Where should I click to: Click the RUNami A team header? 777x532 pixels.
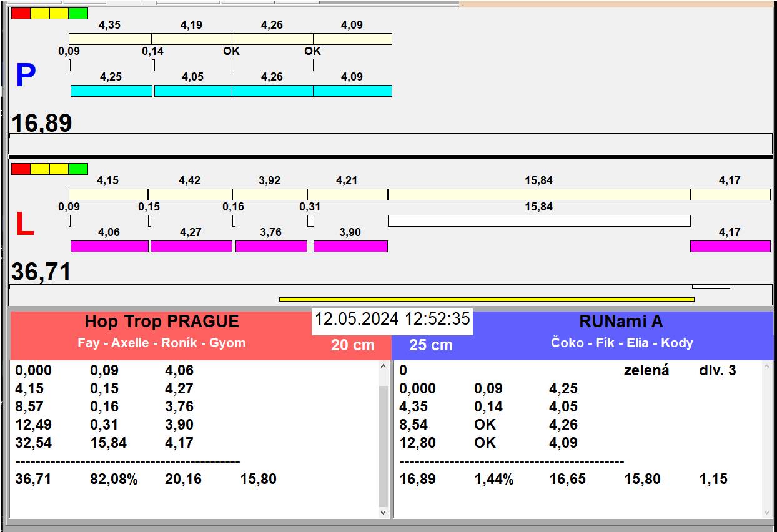[x=620, y=322]
